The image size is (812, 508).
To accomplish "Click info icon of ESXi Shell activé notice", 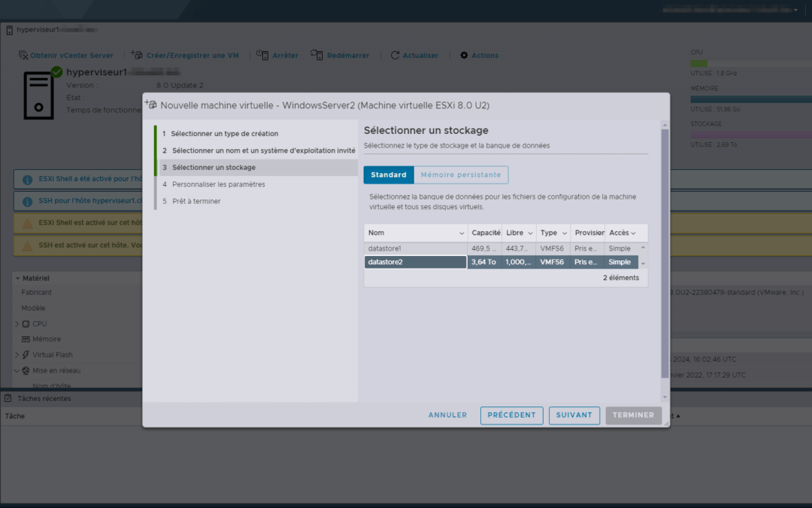I will (x=28, y=179).
